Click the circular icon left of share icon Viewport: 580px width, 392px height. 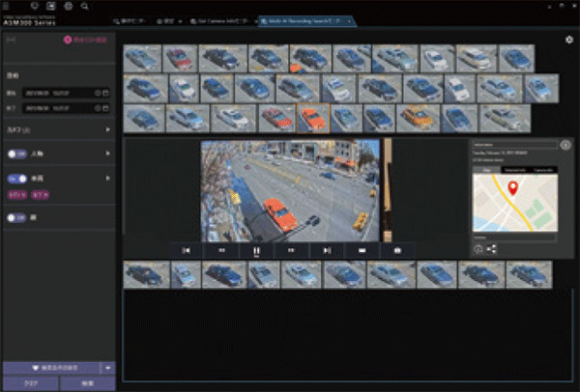click(478, 250)
